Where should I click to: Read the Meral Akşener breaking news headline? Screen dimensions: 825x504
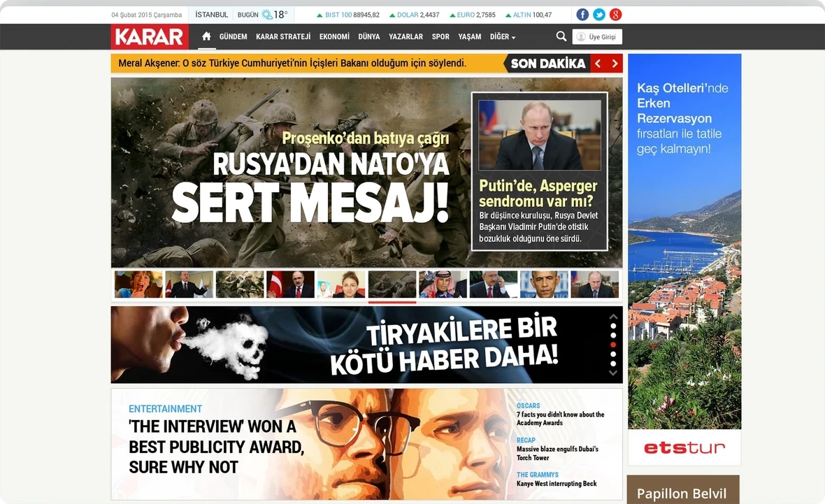click(x=292, y=64)
